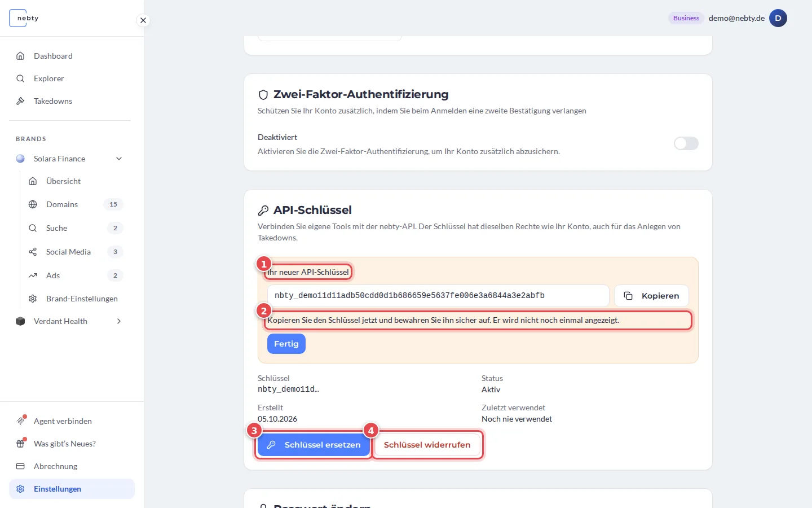Image resolution: width=812 pixels, height=508 pixels.
Task: Open Brand-Einstellungen for Solara Finance
Action: click(75, 299)
